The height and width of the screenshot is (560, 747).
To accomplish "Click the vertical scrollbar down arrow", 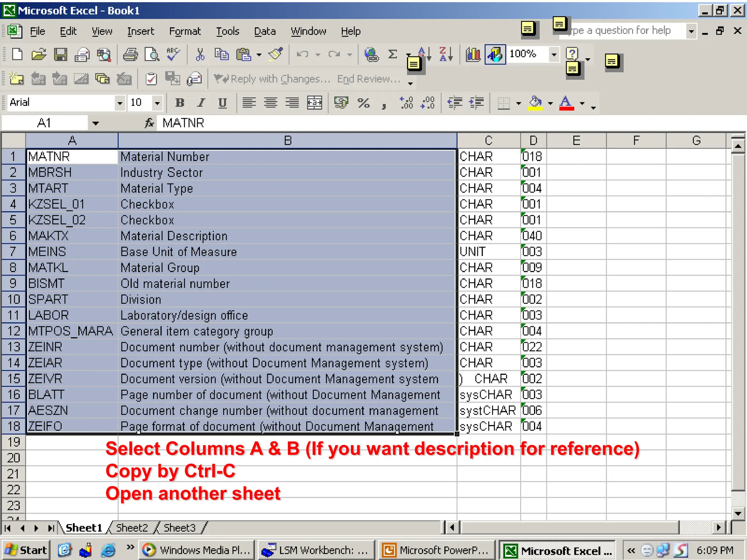I will point(738,513).
